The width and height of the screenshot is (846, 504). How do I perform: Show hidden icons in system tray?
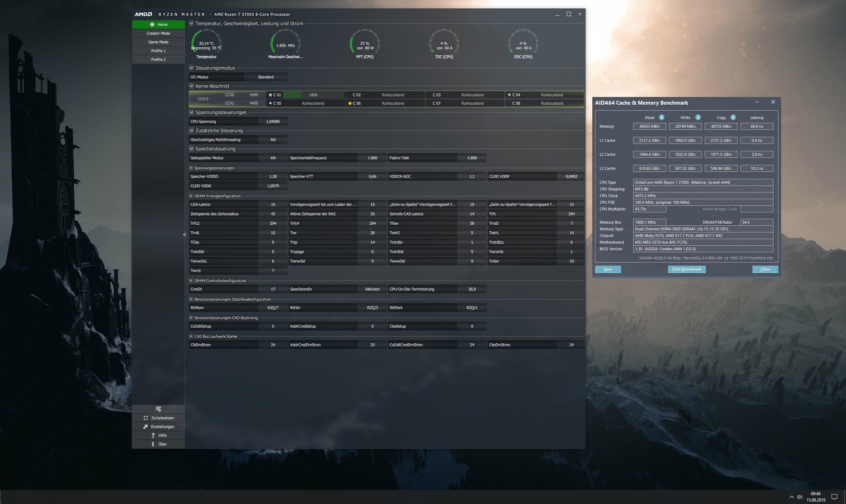[x=791, y=497]
